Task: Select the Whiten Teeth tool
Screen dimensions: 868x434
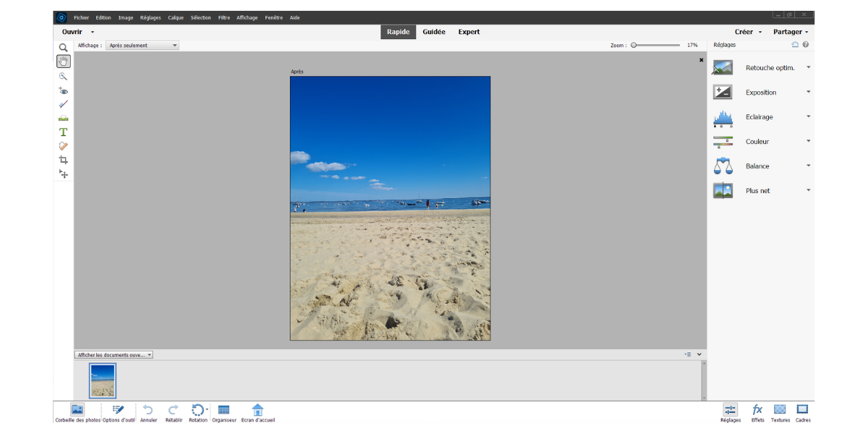Action: (x=63, y=104)
